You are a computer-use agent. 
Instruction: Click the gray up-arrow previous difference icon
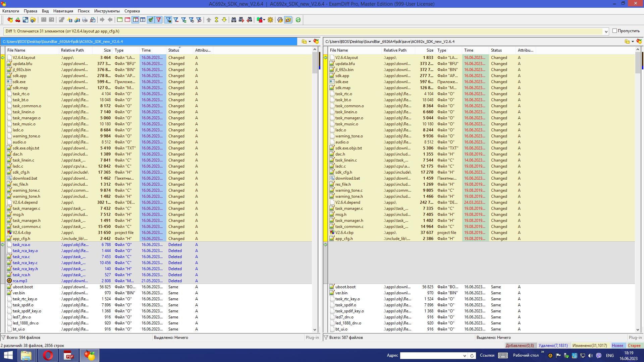pos(209,20)
